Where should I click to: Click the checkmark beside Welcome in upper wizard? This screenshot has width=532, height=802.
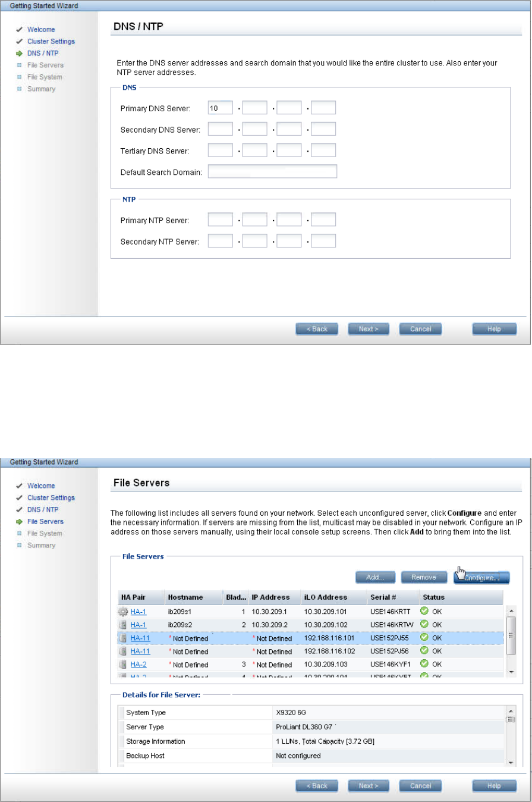click(19, 29)
